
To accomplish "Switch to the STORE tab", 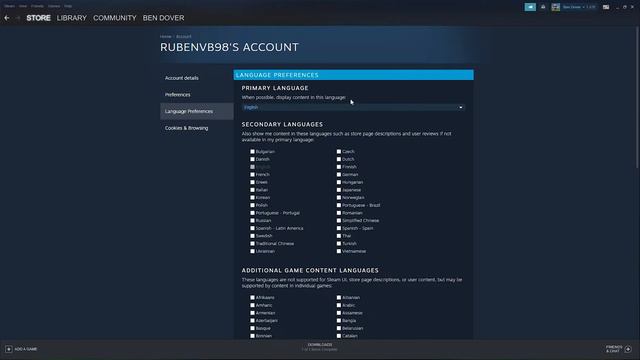I will pos(38,18).
